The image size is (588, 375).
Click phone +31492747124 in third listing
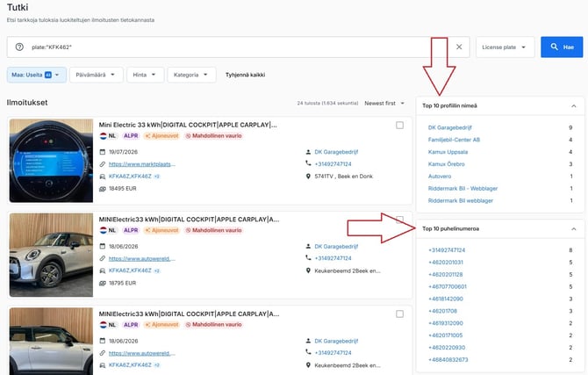(333, 353)
